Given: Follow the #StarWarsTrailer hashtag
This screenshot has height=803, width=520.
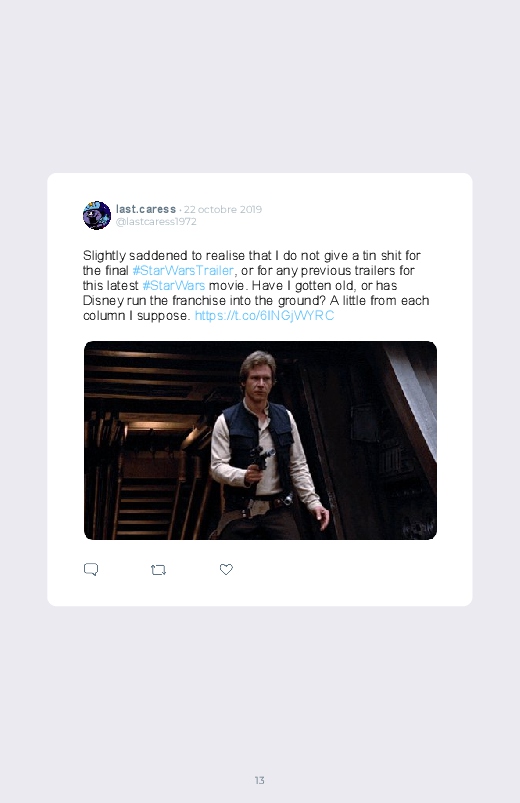Looking at the screenshot, I should click(x=183, y=270).
